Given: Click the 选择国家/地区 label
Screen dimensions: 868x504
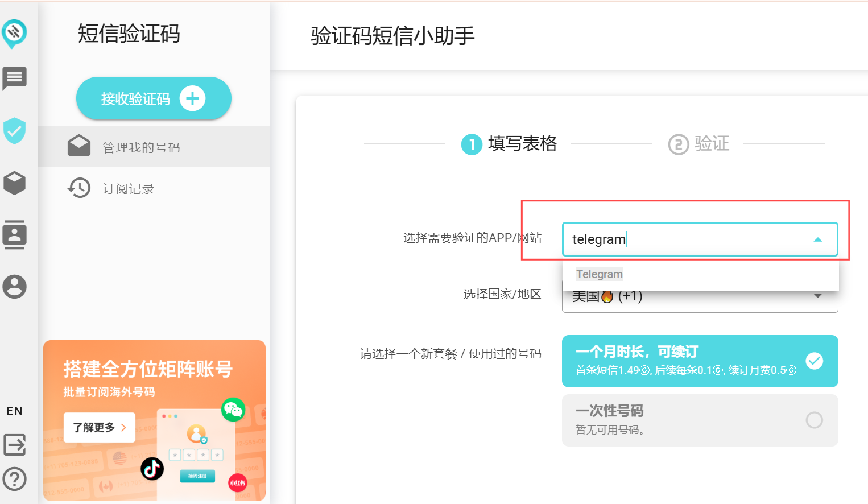Looking at the screenshot, I should point(502,294).
